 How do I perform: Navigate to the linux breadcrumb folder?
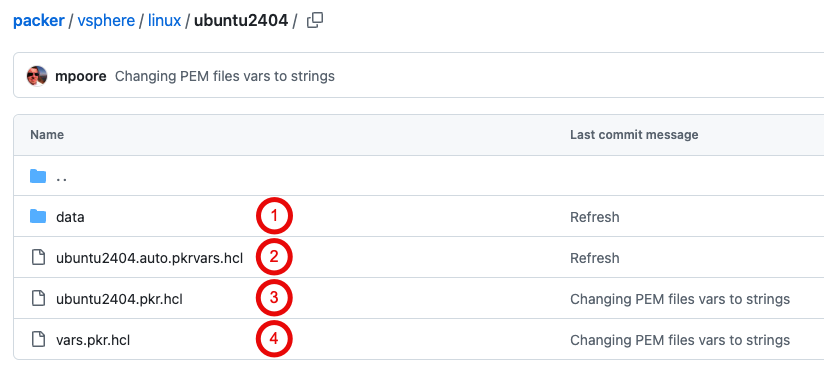[x=164, y=21]
